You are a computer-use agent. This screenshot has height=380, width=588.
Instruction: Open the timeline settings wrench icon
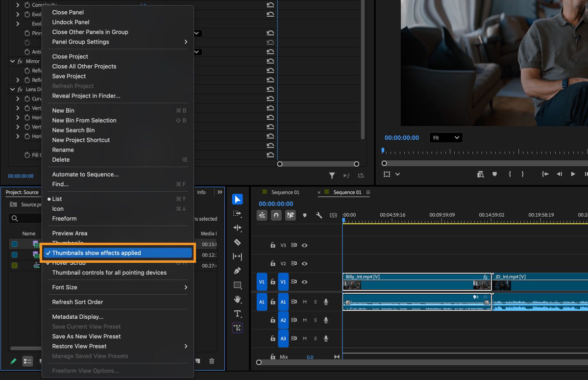click(x=319, y=214)
